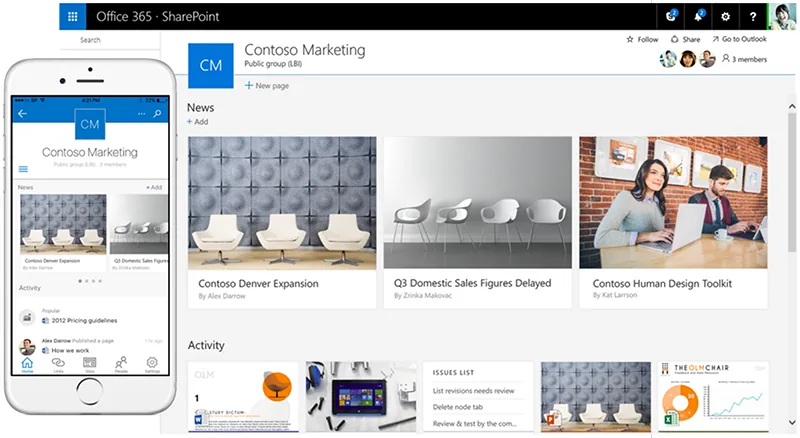Open the PowerPoint chairs activity card
Viewport: 800px width, 438px height.
coord(596,397)
